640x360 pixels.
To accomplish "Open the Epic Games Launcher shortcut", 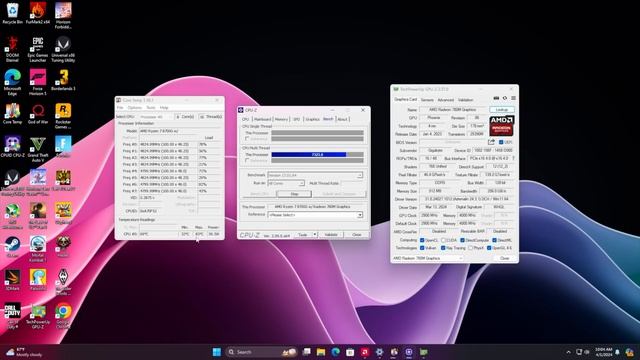I will [38, 49].
